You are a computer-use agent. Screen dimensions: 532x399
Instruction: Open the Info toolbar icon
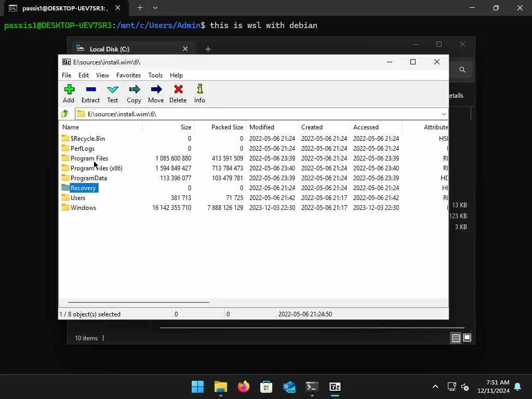[200, 89]
